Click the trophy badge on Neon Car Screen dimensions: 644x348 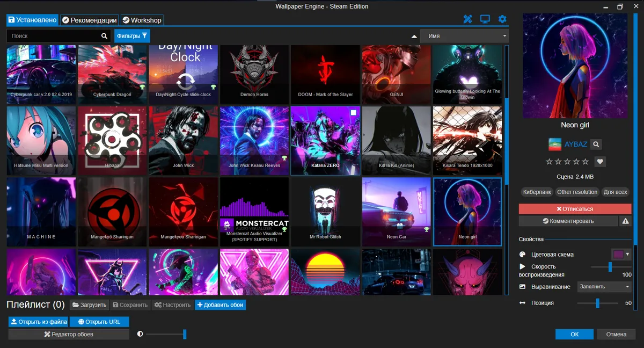(x=427, y=229)
